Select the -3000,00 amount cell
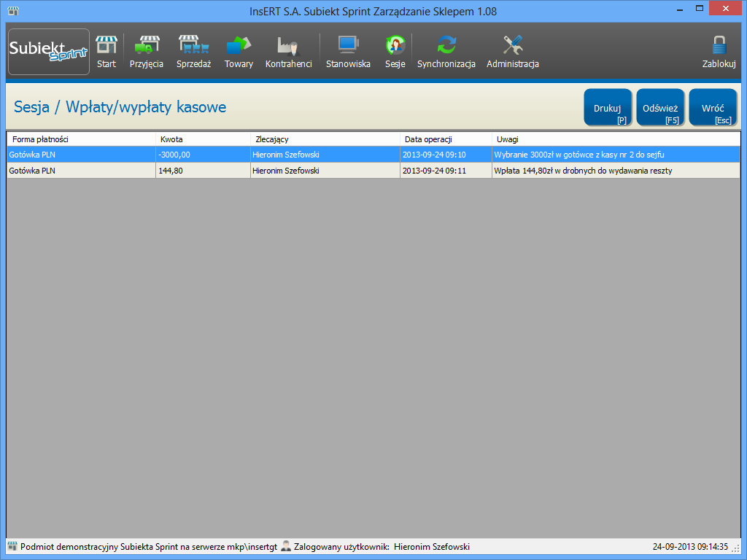 (204, 155)
